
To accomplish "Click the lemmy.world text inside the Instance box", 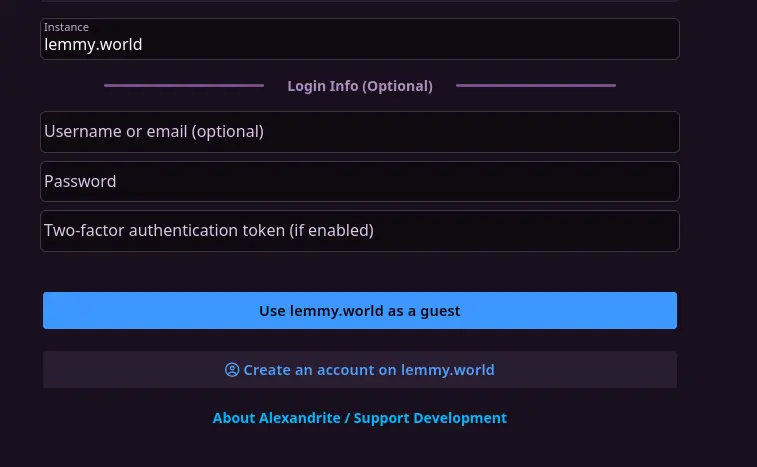I will click(93, 45).
